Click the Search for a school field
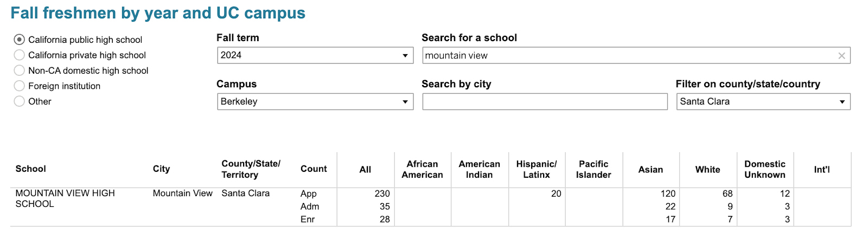 click(629, 56)
